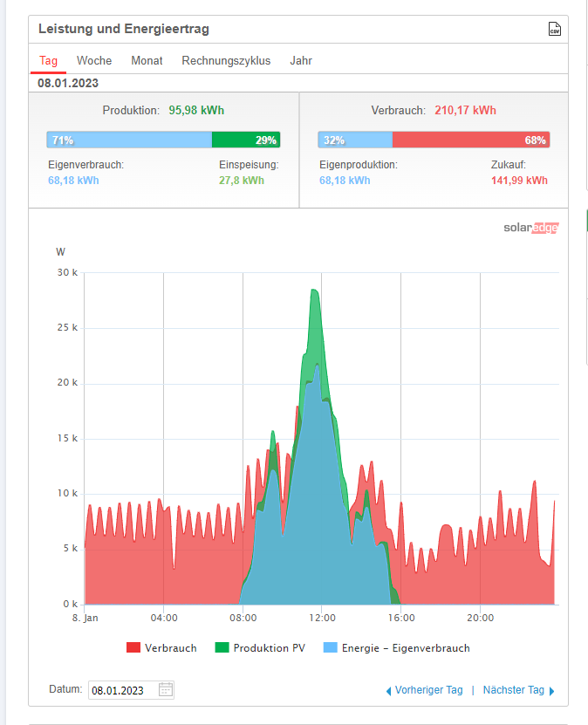This screenshot has height=725, width=588.
Task: Click the production value 95,98 kWh
Action: (196, 110)
